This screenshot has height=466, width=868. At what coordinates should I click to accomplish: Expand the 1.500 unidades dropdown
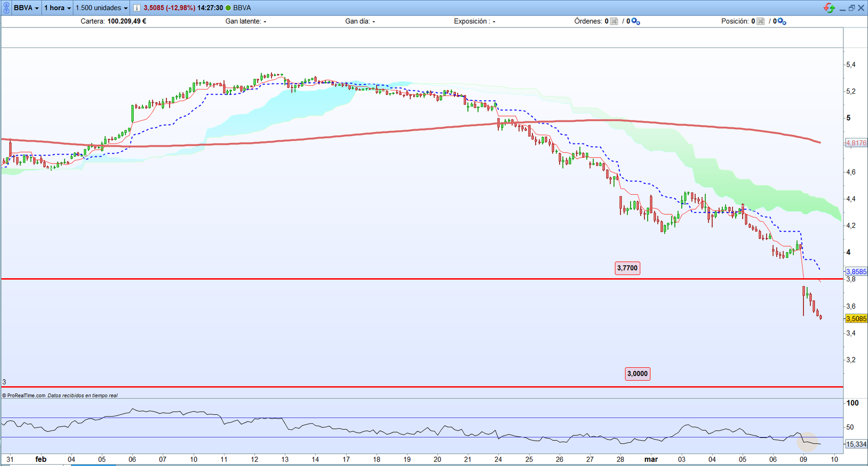pos(102,8)
